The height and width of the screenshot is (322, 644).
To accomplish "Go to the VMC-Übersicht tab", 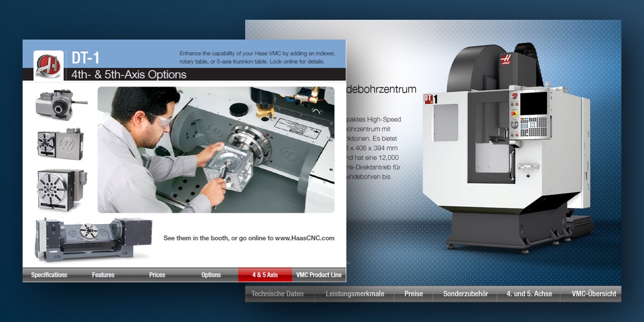I will 593,294.
